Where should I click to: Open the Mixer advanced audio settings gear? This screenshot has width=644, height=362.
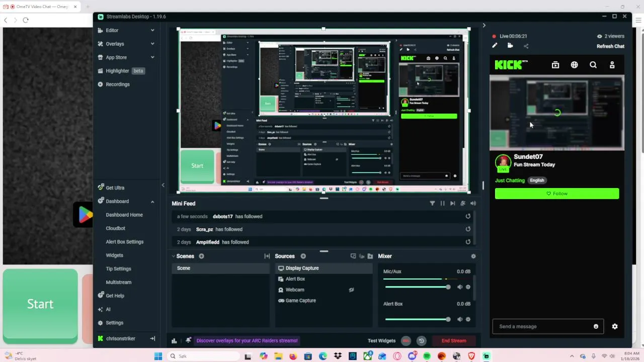point(473,256)
